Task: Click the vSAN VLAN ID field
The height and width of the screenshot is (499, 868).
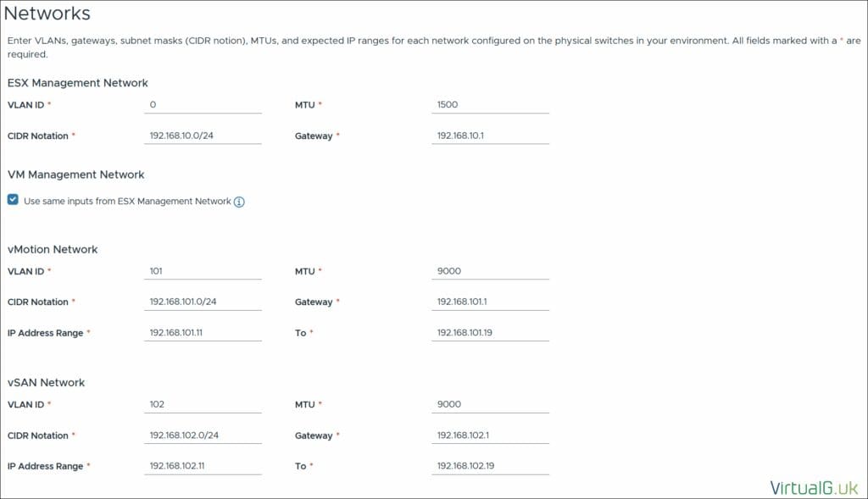Action: pyautogui.click(x=203, y=404)
